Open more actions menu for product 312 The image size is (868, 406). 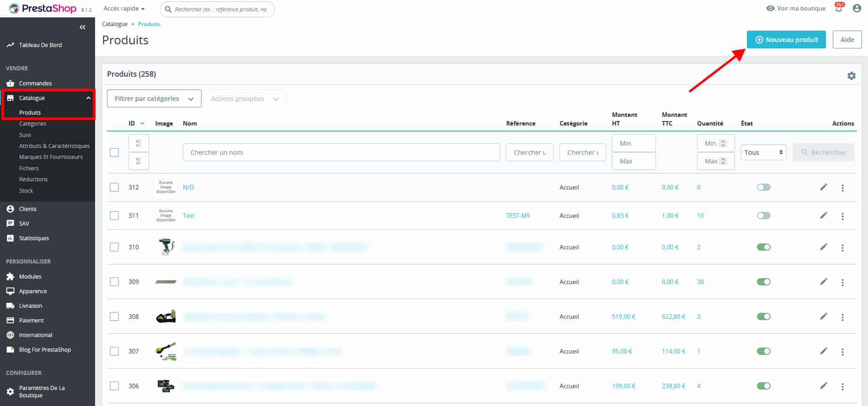click(x=842, y=188)
